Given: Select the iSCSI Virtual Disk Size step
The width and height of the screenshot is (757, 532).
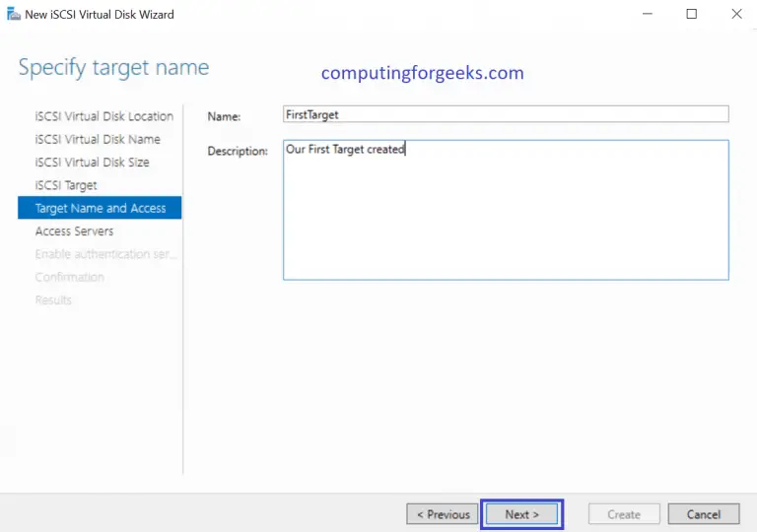Looking at the screenshot, I should click(x=92, y=162).
